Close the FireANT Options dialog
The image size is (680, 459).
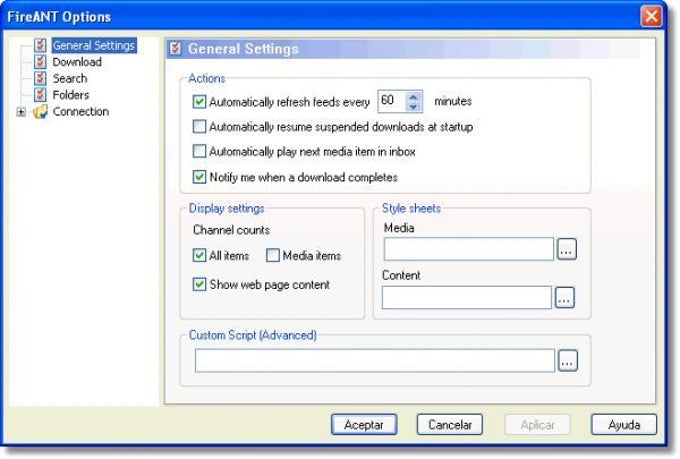651,16
